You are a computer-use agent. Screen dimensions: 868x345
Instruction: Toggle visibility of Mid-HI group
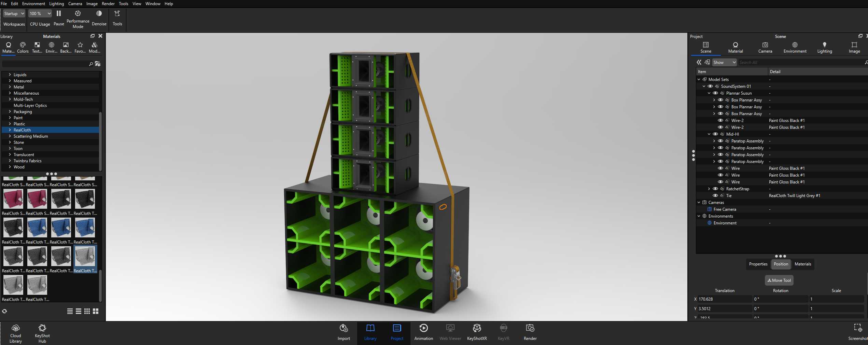[x=715, y=134]
